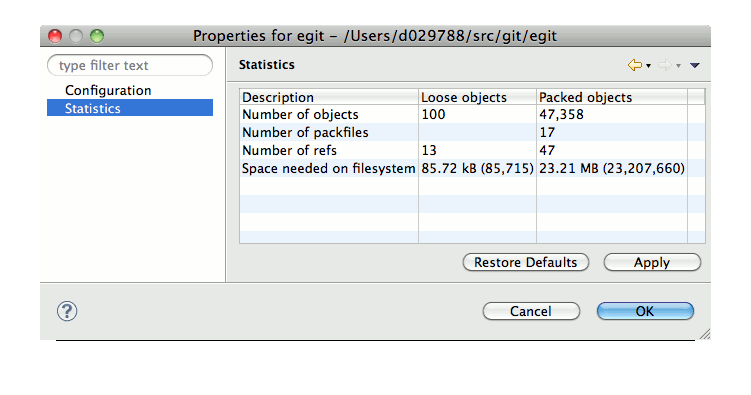The width and height of the screenshot is (751, 395).
Task: Click the Restore Defaults button
Action: [526, 262]
